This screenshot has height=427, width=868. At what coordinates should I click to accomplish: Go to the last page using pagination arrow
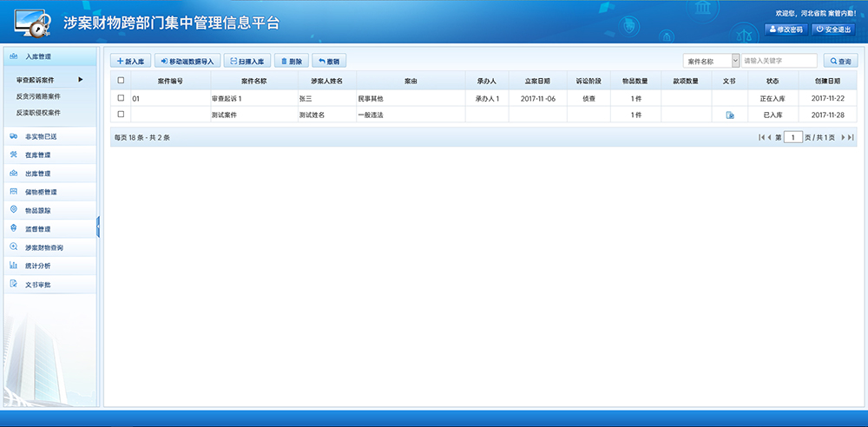(852, 137)
